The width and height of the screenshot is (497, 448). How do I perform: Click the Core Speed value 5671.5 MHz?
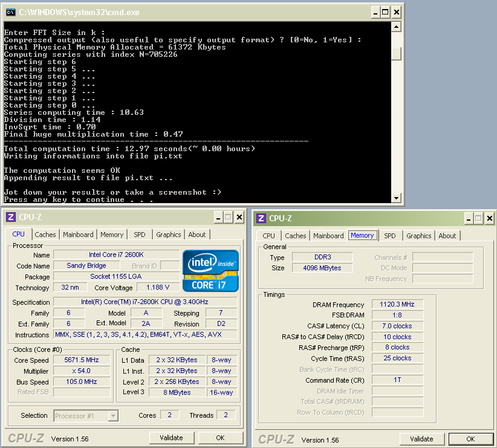tap(82, 360)
